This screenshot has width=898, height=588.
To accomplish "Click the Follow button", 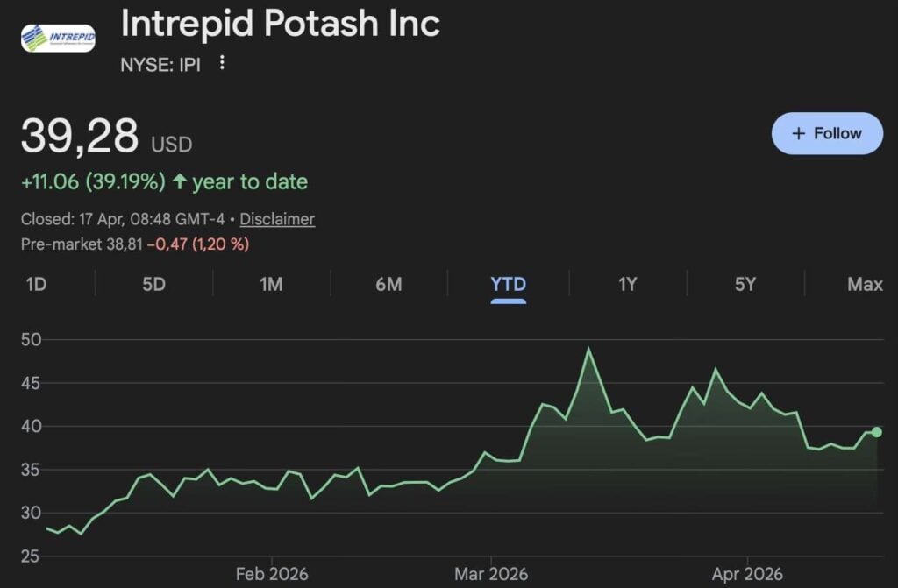I will point(827,133).
